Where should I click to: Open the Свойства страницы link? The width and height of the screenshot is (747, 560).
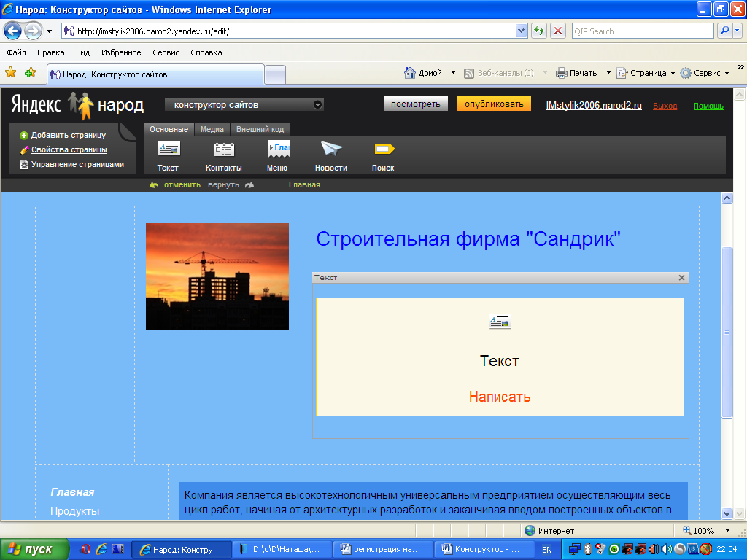pos(69,149)
